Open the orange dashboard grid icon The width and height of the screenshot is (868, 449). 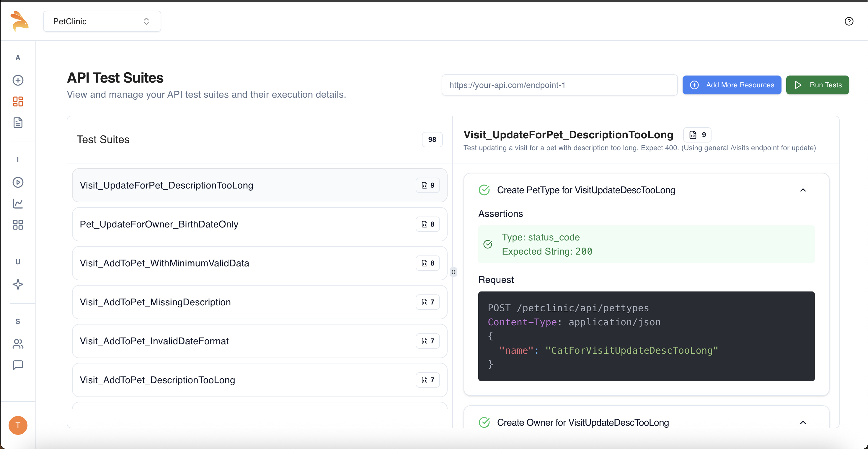coord(18,101)
